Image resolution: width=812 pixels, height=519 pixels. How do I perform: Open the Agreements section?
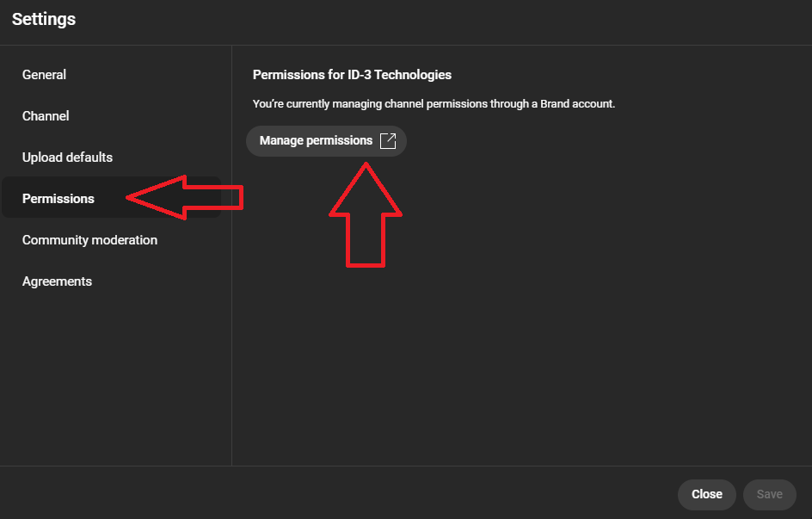57,281
